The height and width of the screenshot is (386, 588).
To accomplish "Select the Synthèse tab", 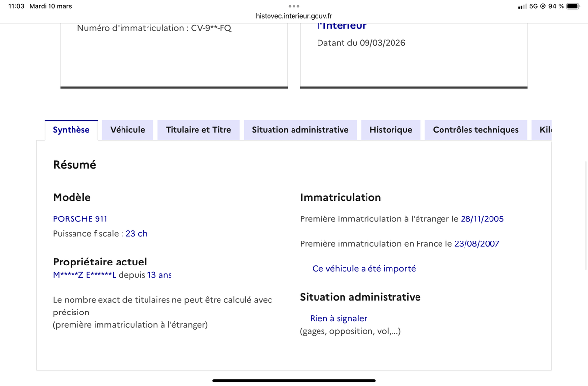I will pos(71,130).
